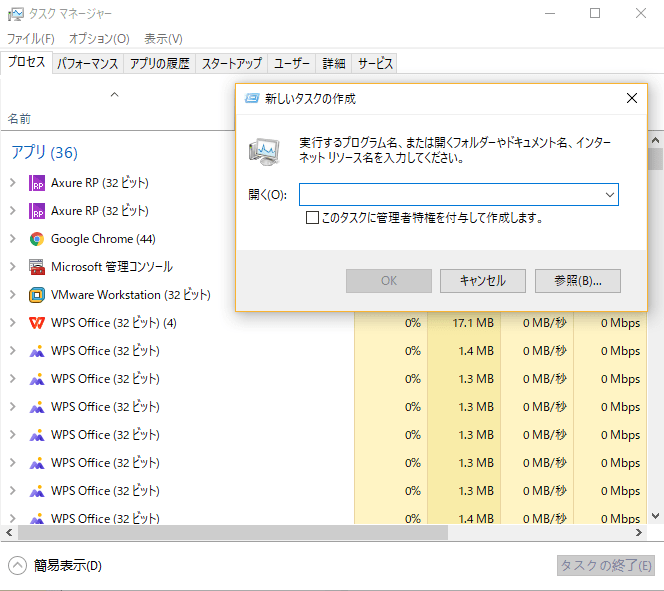Click the run dialog title icon

pos(252,99)
